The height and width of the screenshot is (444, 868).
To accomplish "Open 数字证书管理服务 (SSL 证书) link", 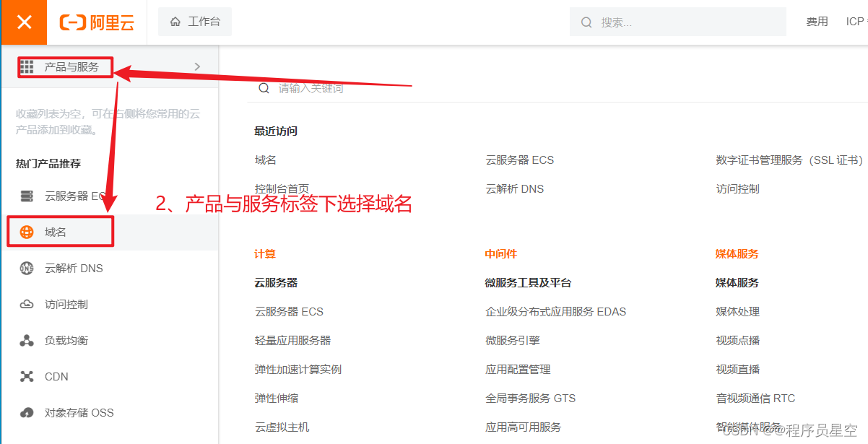I will (x=789, y=160).
